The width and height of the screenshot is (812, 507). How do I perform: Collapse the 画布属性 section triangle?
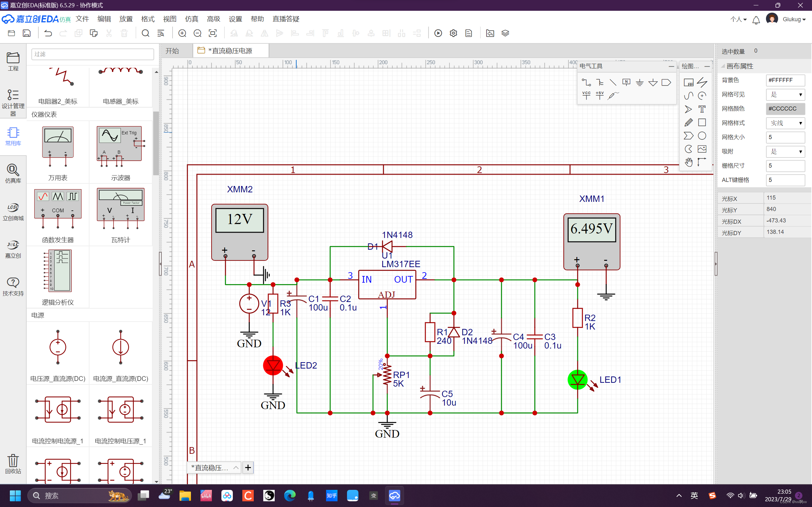[x=723, y=66]
